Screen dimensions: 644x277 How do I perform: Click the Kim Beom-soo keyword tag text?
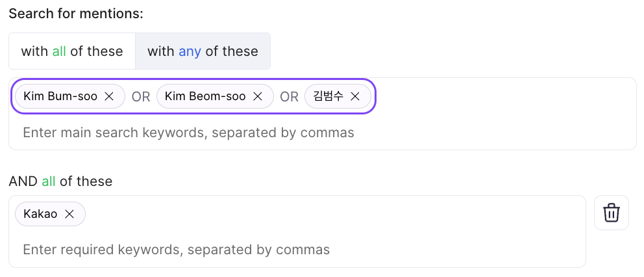point(205,96)
